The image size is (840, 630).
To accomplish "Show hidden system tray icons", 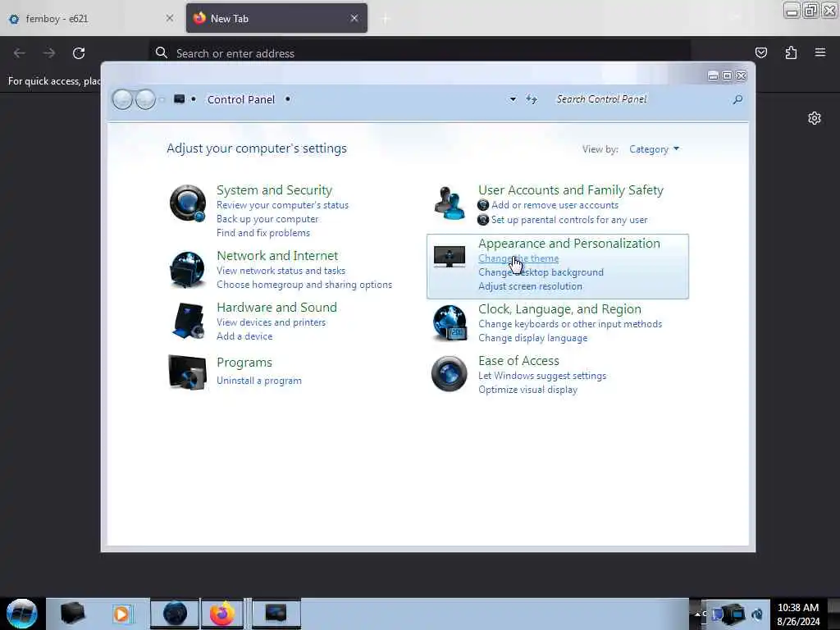I will click(x=697, y=614).
